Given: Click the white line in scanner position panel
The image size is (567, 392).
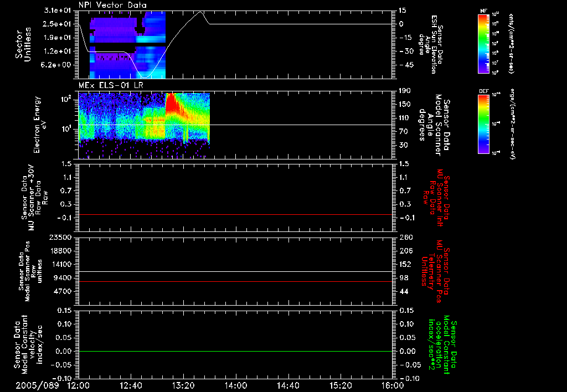Looking at the screenshot, I should 235,272.
